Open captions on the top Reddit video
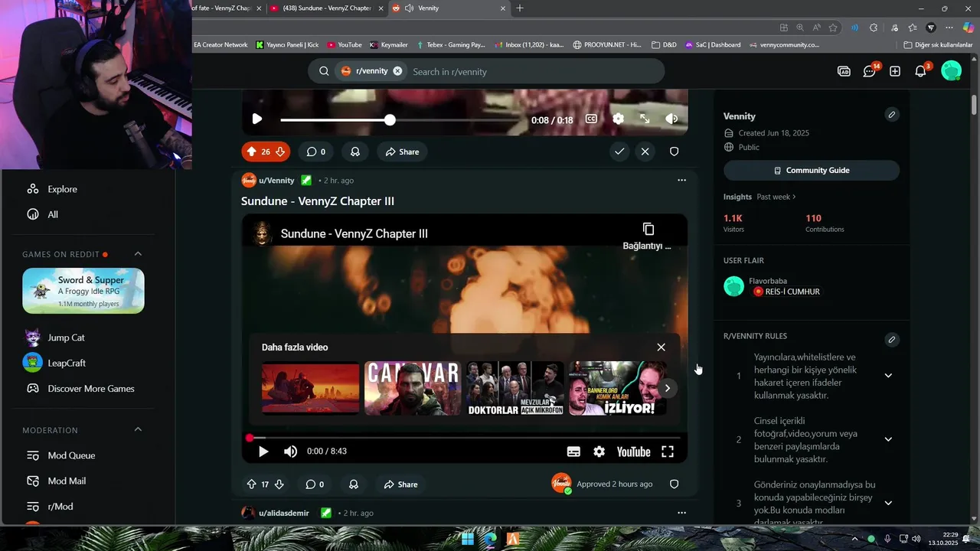The image size is (980, 551). coord(591,119)
